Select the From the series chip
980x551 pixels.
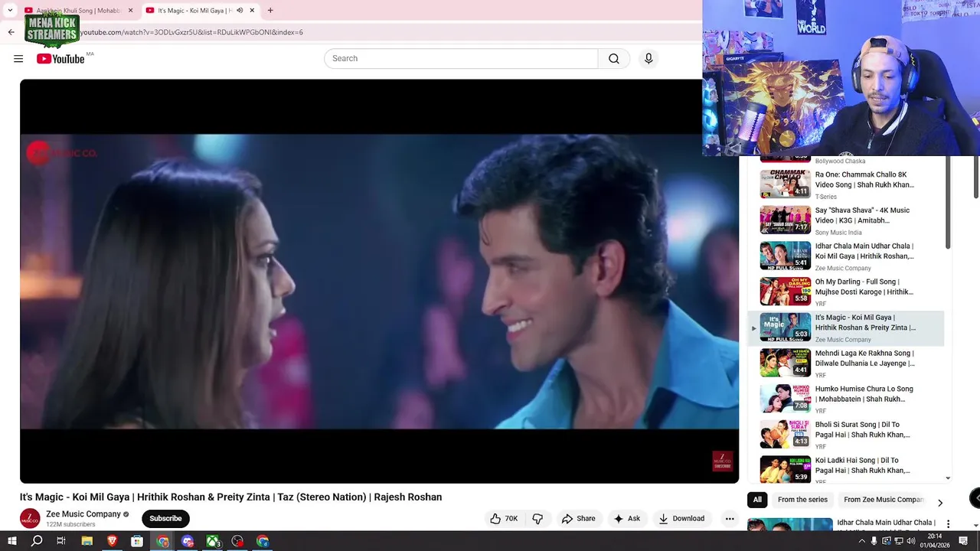pyautogui.click(x=802, y=500)
